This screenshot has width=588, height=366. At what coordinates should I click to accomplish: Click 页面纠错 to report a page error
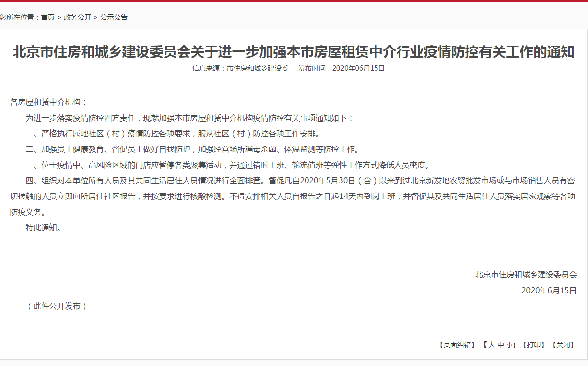pos(456,345)
